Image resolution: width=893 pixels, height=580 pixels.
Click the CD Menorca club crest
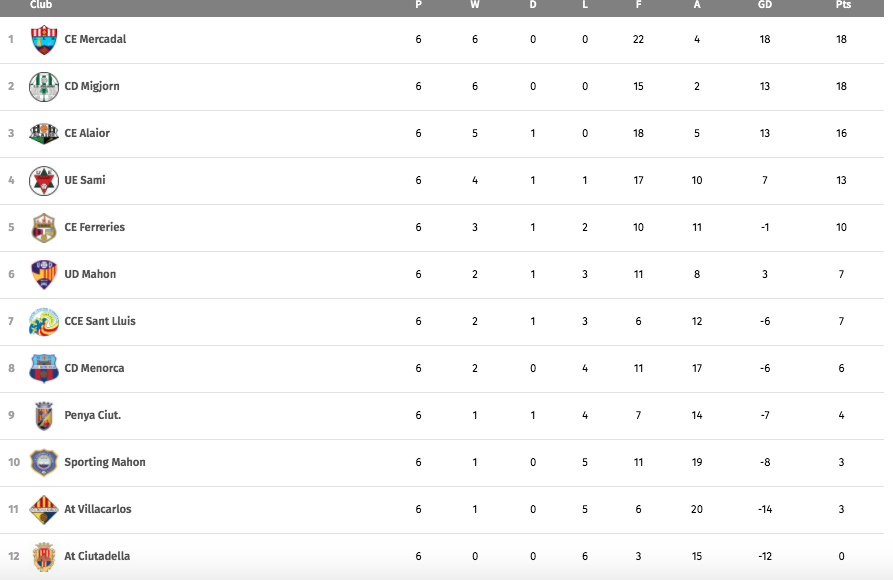point(44,369)
